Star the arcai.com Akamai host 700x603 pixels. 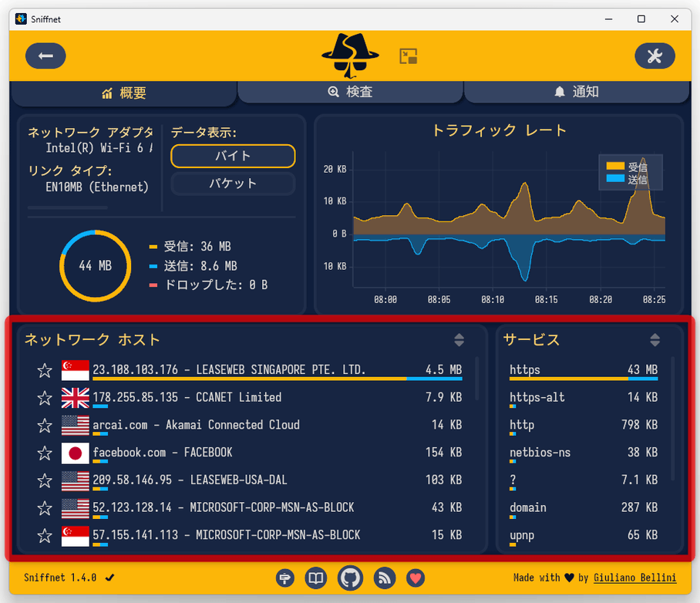[45, 425]
